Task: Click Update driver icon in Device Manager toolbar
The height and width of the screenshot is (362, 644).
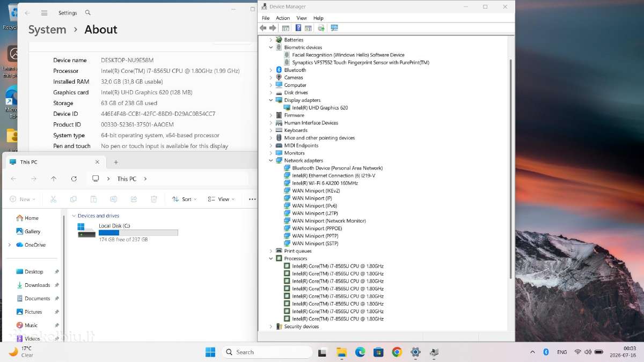Action: click(x=321, y=28)
